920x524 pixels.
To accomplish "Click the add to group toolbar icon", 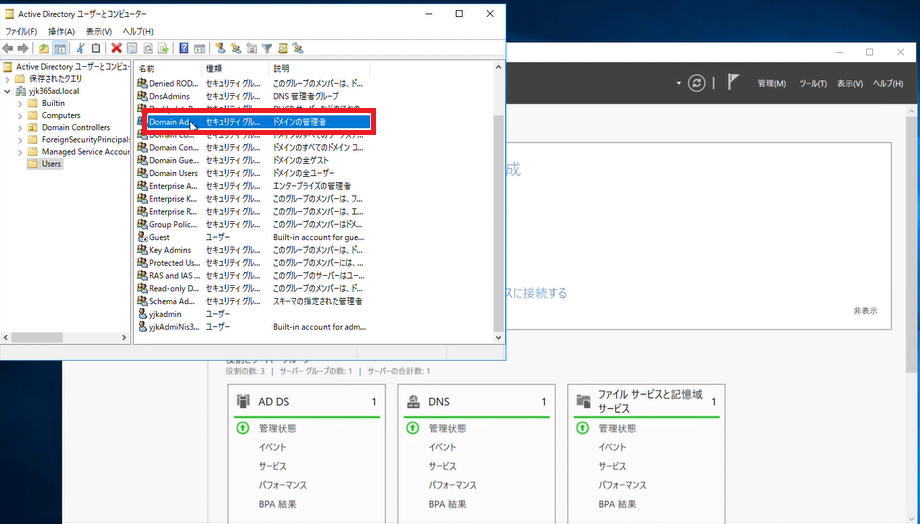I will pyautogui.click(x=298, y=48).
